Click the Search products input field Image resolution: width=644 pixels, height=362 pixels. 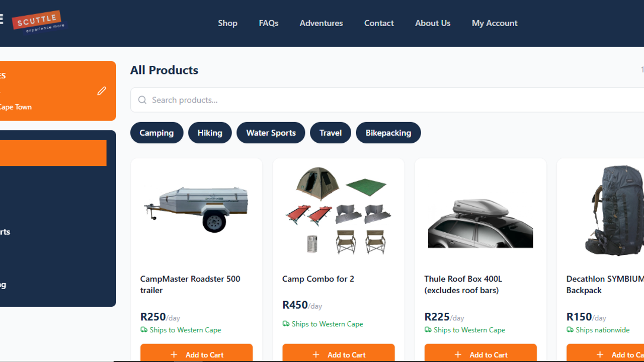tap(387, 100)
